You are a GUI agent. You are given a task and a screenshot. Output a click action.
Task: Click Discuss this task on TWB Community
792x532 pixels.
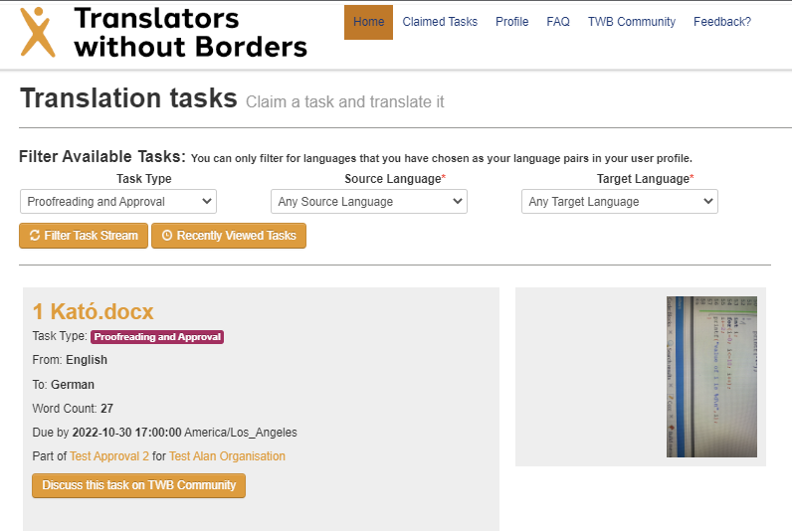139,485
